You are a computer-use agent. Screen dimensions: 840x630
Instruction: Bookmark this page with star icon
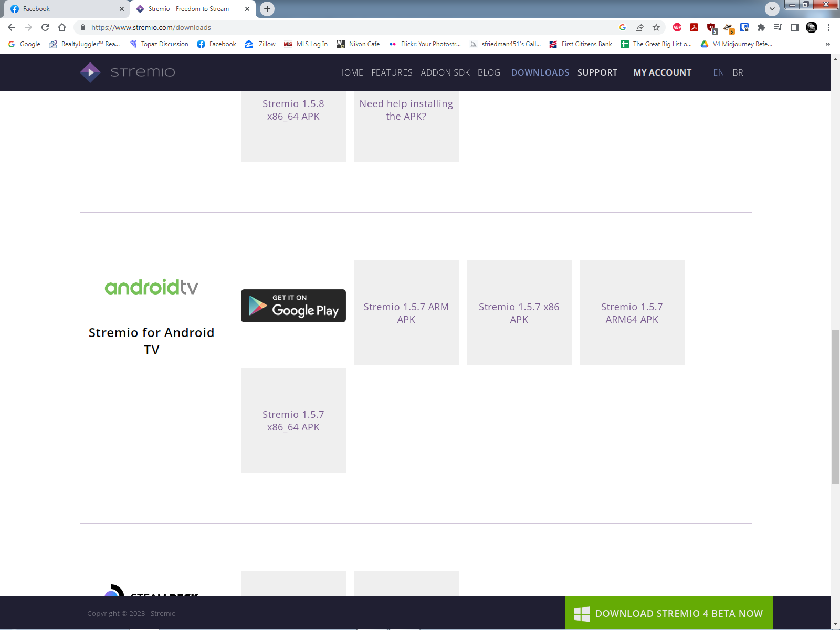pyautogui.click(x=656, y=27)
